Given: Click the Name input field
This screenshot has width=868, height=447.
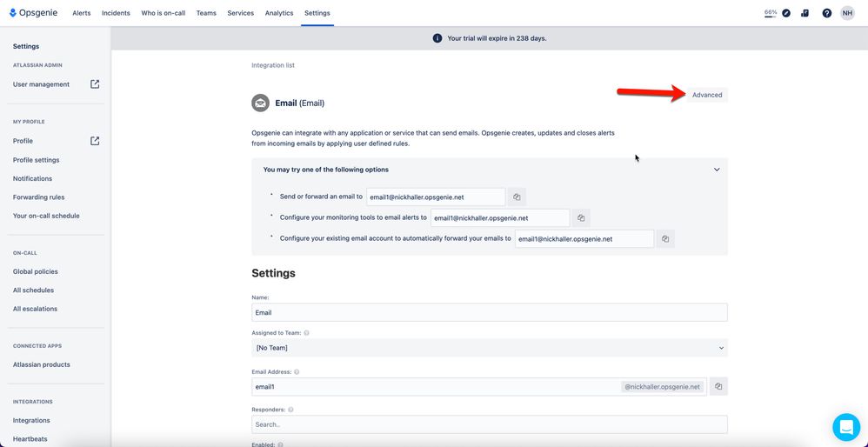Looking at the screenshot, I should (490, 312).
